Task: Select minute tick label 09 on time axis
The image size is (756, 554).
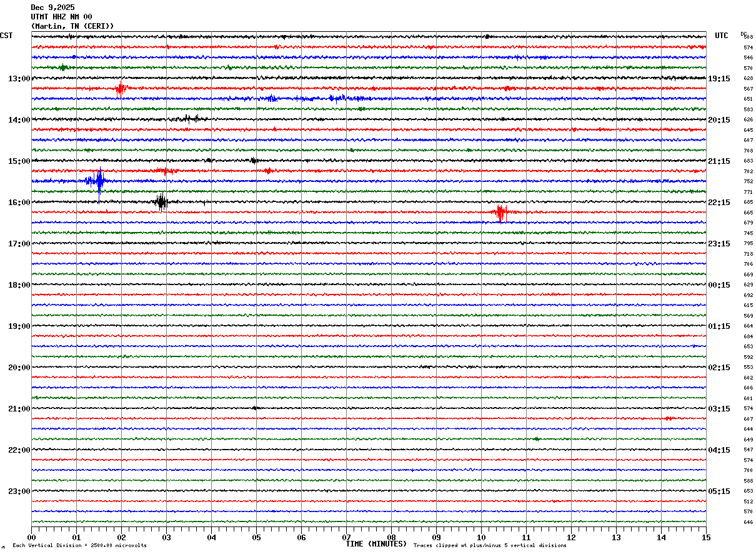Action: 436,537
